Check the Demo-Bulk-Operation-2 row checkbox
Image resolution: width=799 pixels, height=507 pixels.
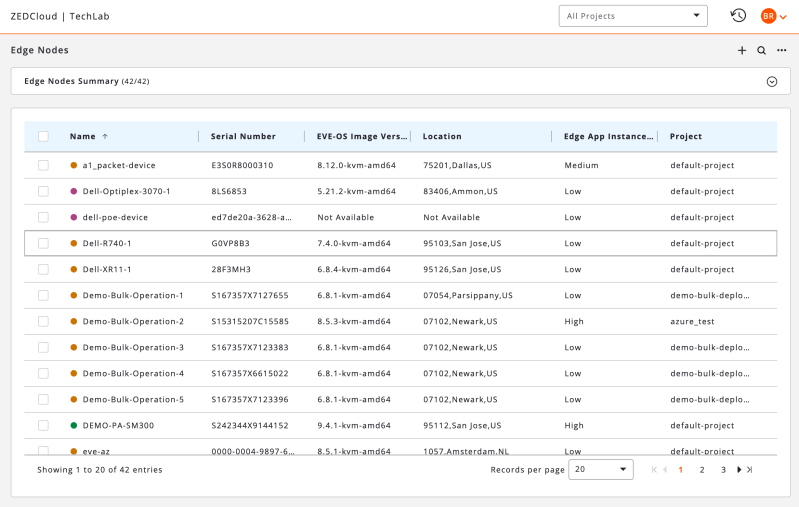pyautogui.click(x=43, y=321)
